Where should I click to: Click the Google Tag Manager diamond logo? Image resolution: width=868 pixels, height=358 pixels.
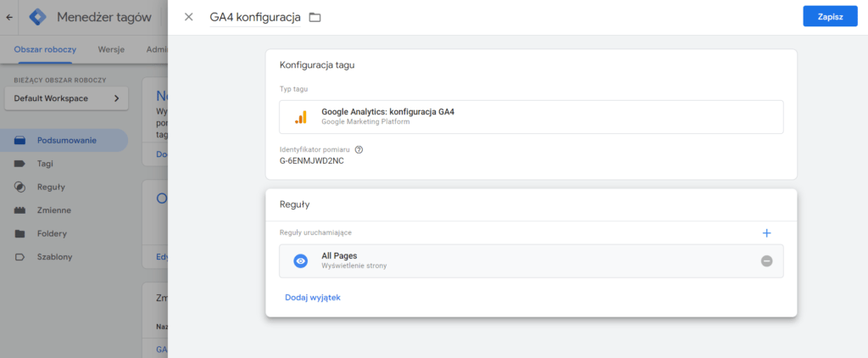[x=38, y=17]
